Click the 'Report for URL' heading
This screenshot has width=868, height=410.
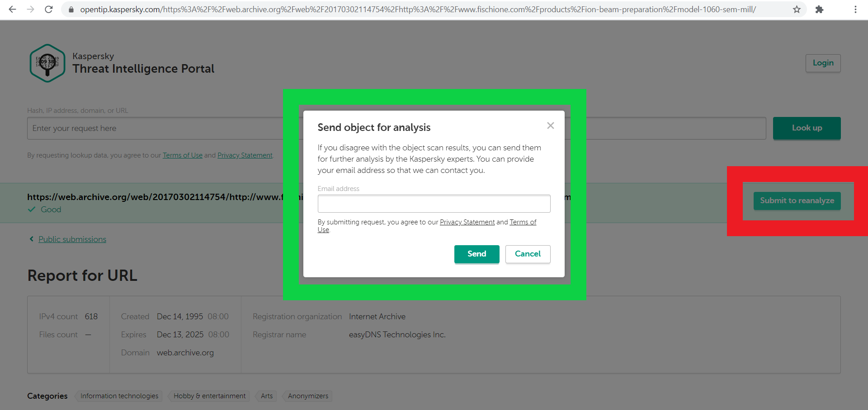pyautogui.click(x=82, y=275)
